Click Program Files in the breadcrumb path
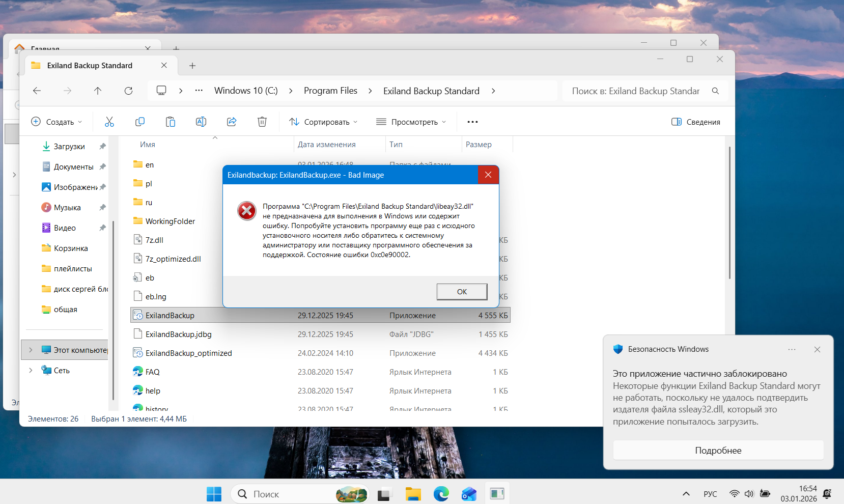 pyautogui.click(x=330, y=91)
